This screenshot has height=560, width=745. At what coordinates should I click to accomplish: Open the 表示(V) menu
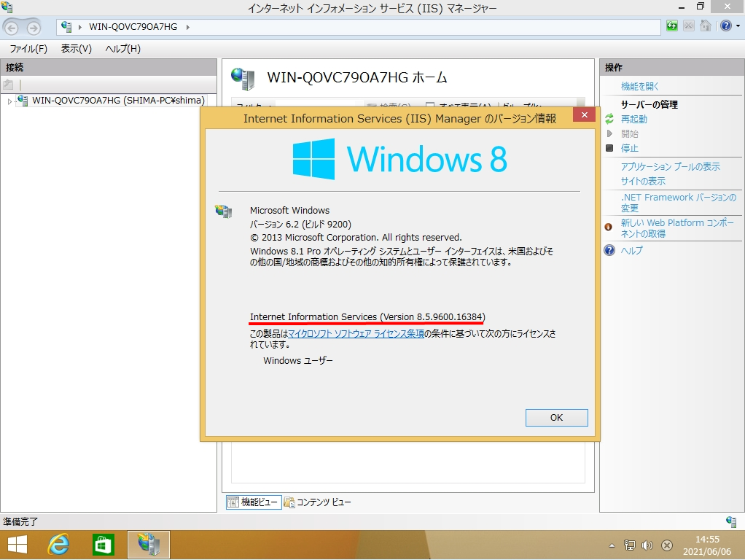tap(76, 48)
